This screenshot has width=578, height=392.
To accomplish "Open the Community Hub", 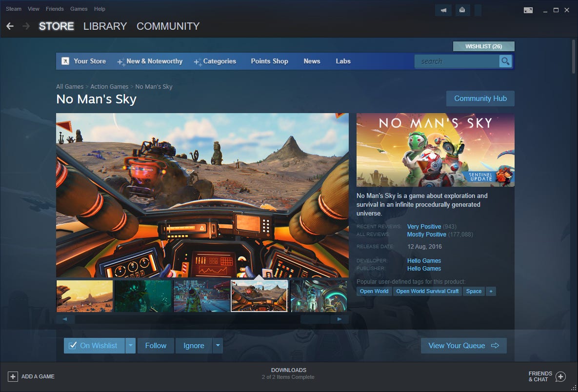I will tap(480, 98).
